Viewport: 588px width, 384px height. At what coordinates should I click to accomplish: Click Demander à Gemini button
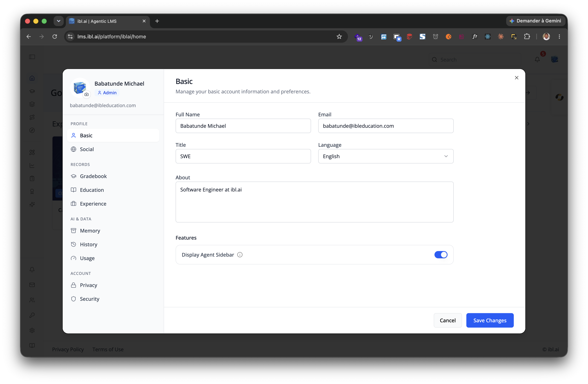535,21
